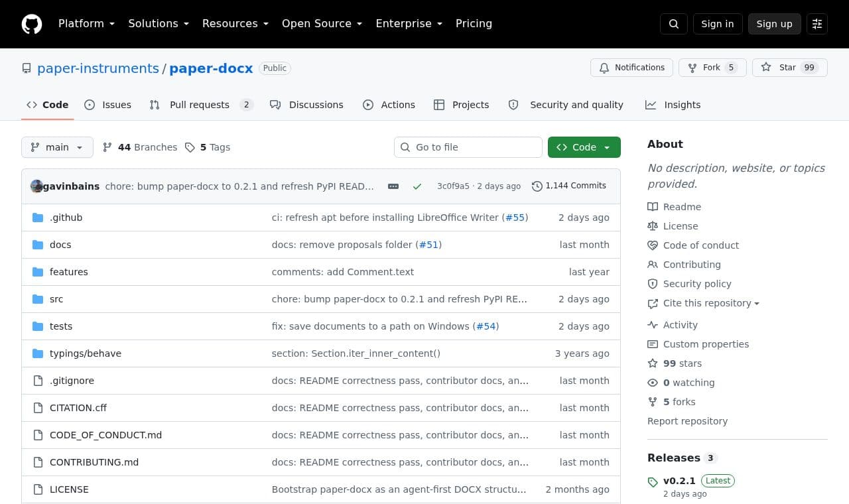Click the .gitignore file icon
The height and width of the screenshot is (504, 849).
(38, 381)
